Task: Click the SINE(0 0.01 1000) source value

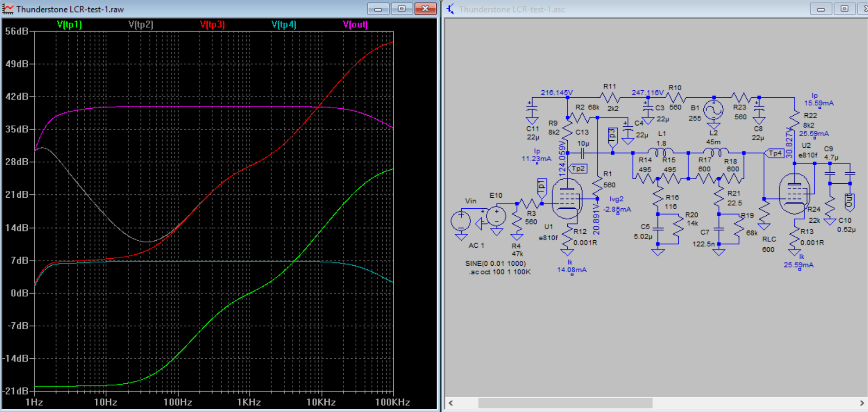Action: click(x=496, y=263)
